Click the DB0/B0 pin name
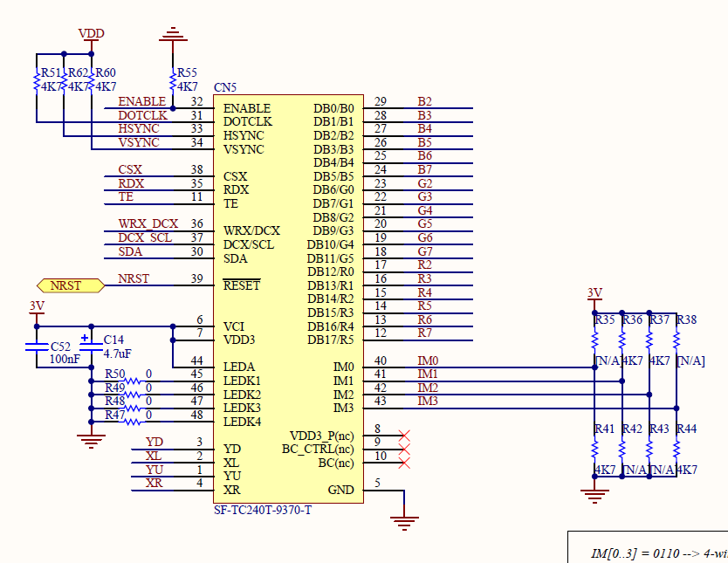 click(x=333, y=108)
